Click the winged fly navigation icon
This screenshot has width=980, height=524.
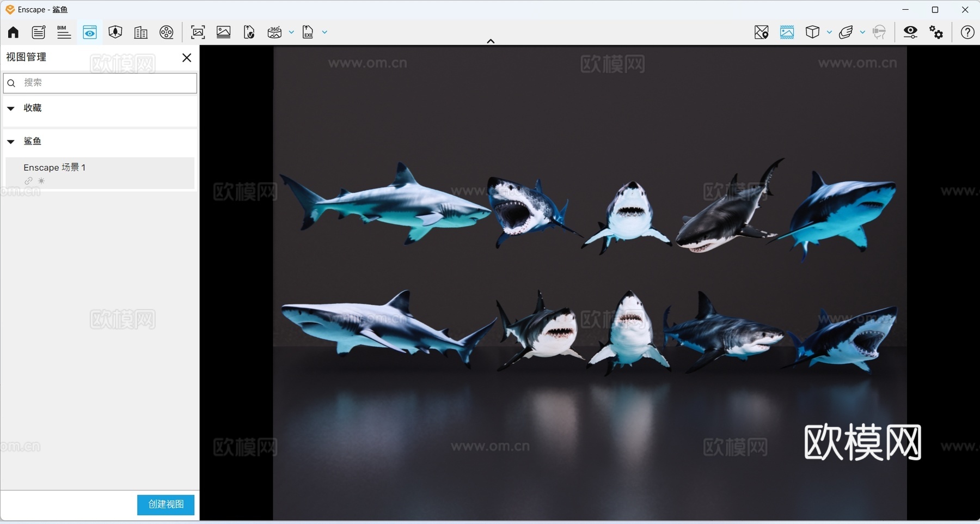point(846,32)
